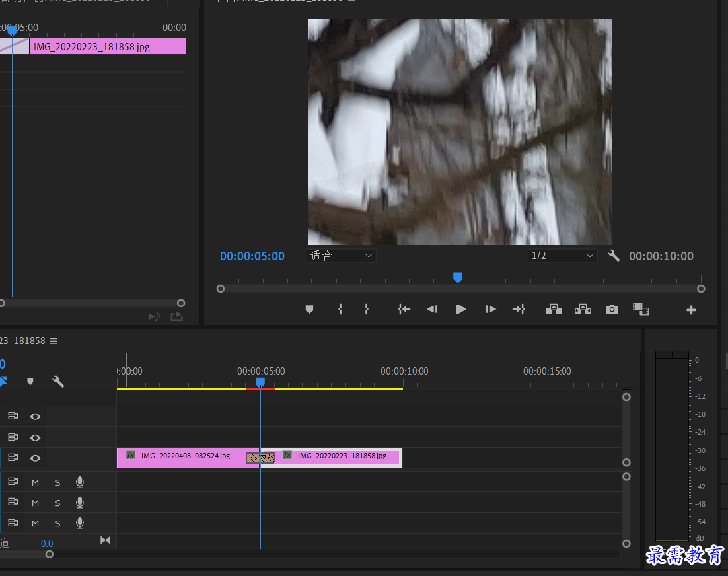The width and height of the screenshot is (728, 576).
Task: Step forward one frame
Action: tap(490, 309)
